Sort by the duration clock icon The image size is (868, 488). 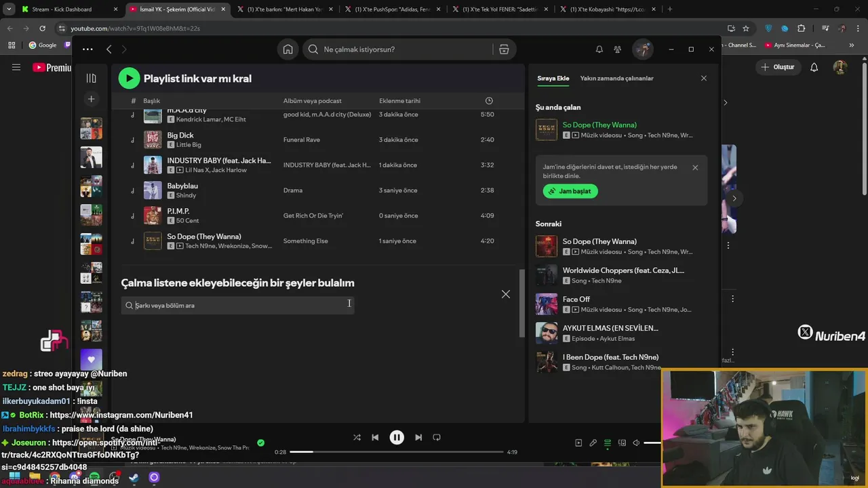(x=489, y=101)
